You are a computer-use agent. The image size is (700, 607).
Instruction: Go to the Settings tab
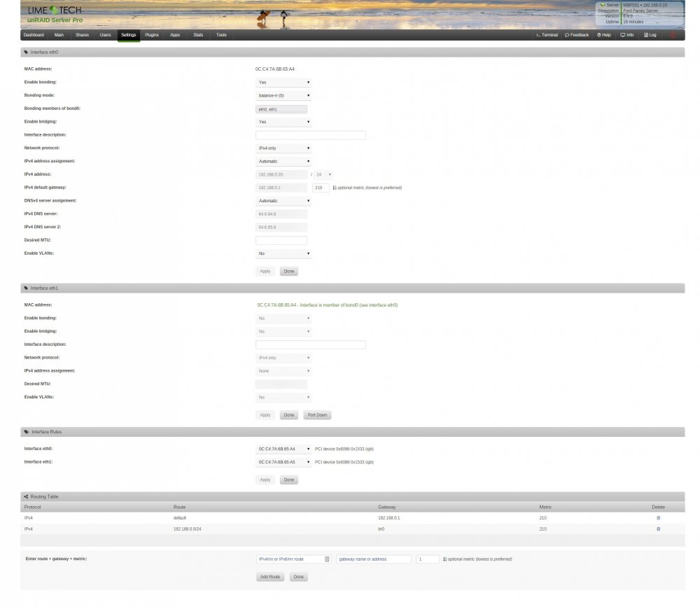click(129, 35)
